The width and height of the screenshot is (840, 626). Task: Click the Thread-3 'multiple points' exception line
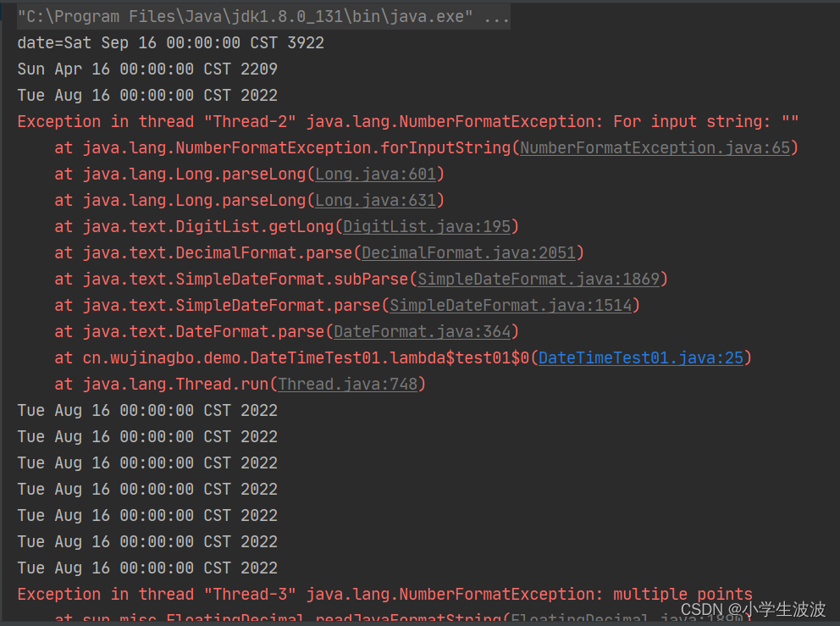(x=384, y=595)
